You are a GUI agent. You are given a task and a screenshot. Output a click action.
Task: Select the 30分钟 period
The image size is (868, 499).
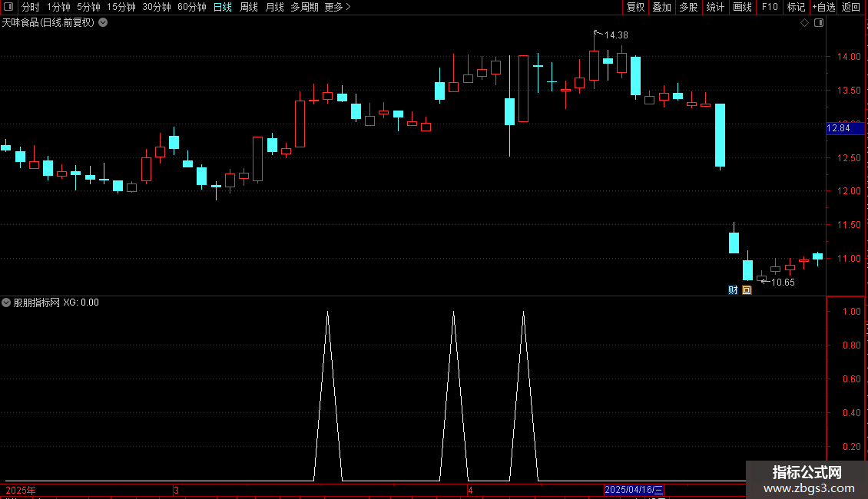157,7
